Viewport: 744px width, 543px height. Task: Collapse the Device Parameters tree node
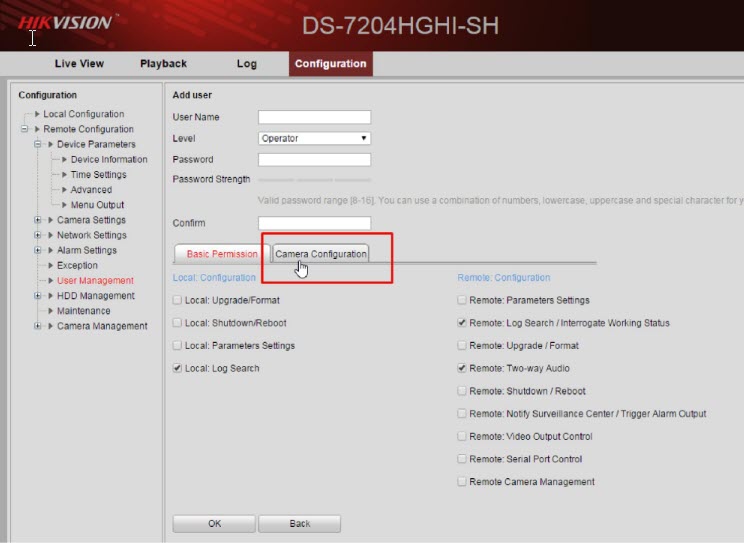point(38,144)
